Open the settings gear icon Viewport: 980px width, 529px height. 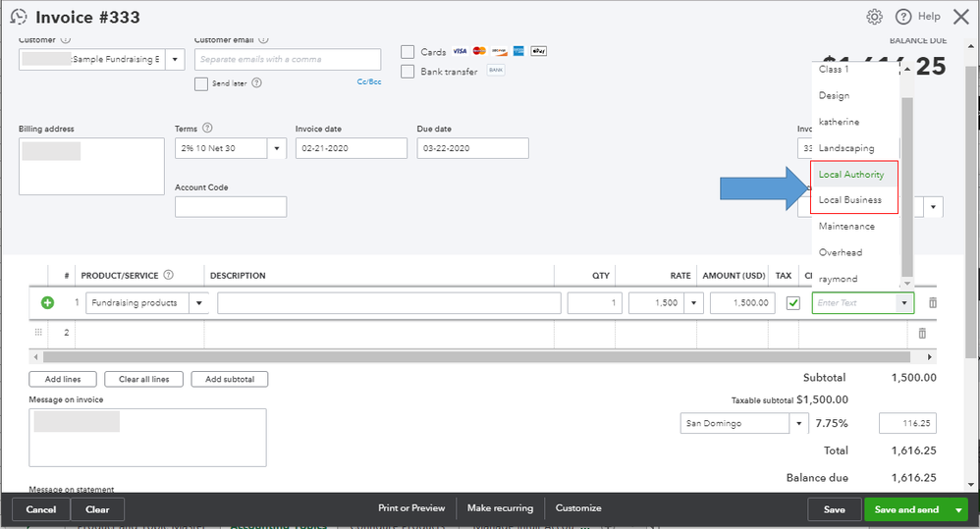874,17
